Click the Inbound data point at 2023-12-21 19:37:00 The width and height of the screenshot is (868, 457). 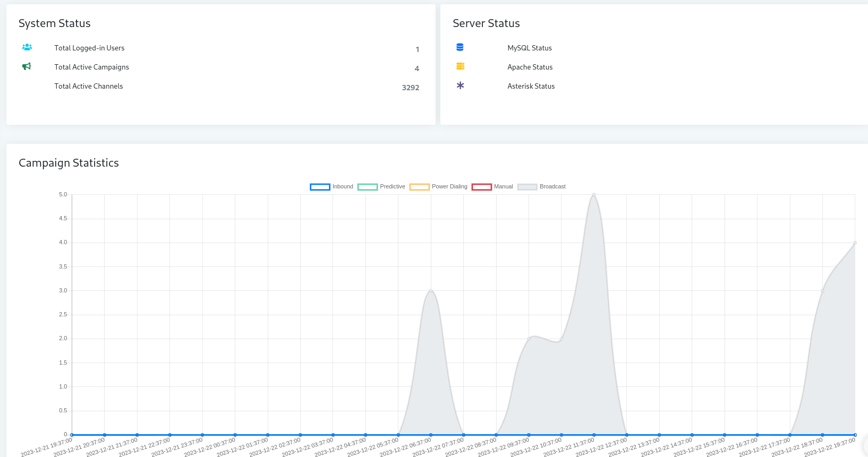click(x=72, y=435)
